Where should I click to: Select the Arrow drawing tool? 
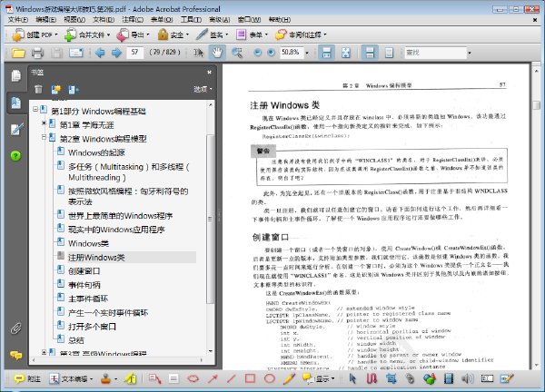(213, 378)
